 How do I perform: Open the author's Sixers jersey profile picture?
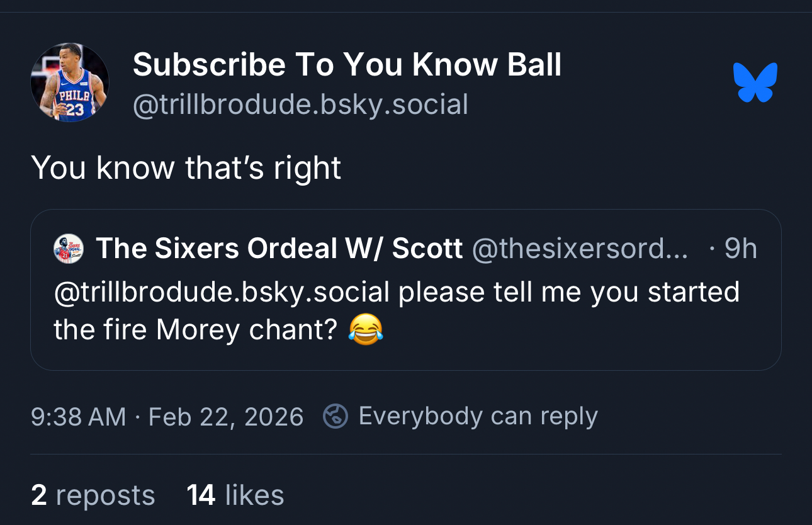(x=70, y=82)
